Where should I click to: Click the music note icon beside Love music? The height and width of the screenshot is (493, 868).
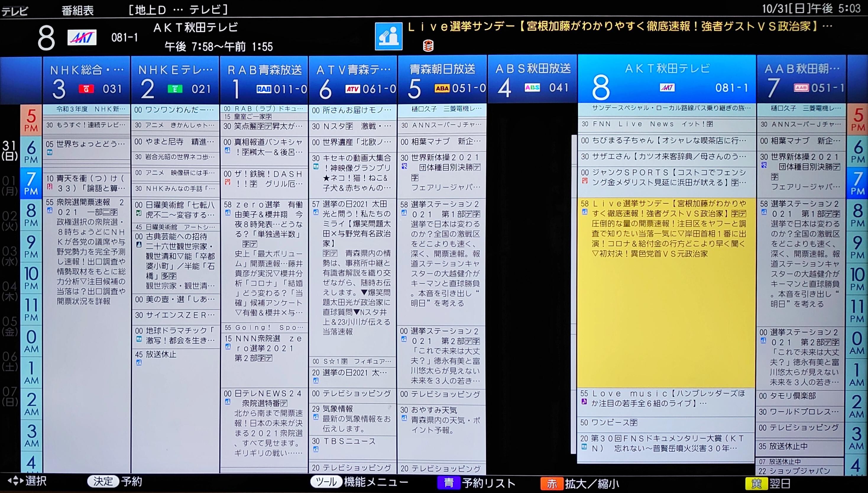pyautogui.click(x=584, y=402)
